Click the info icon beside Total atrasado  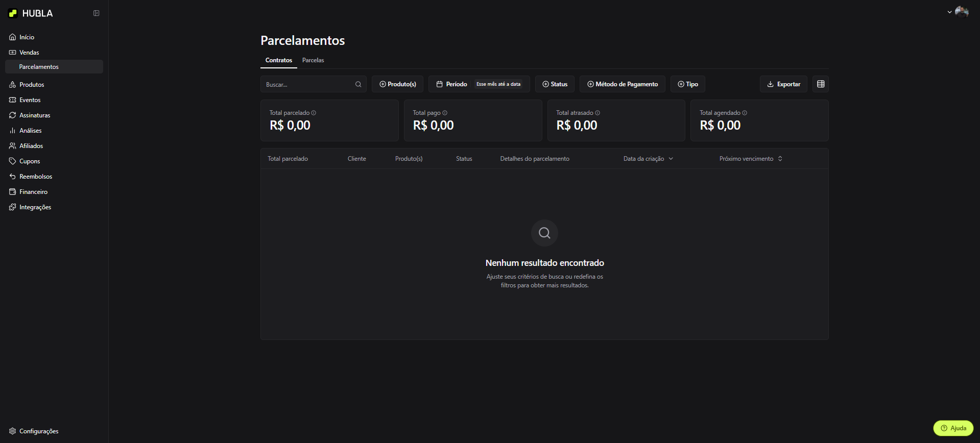[x=597, y=113]
